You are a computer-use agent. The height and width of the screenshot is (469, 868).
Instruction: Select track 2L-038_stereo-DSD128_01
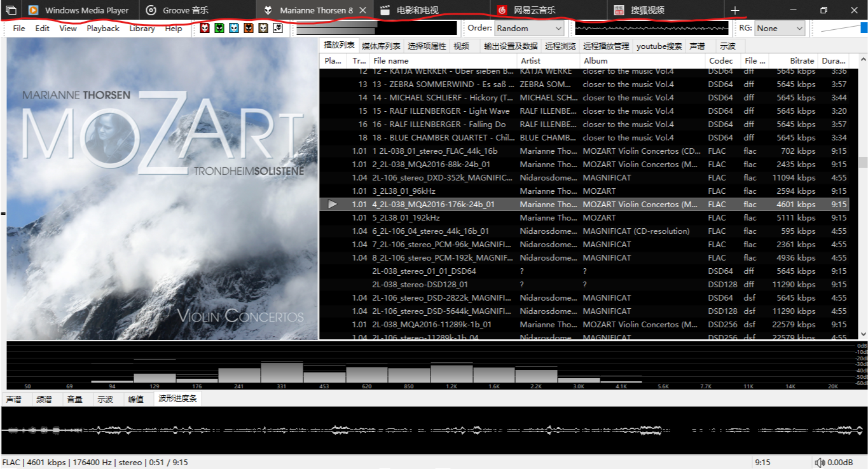pos(584,284)
